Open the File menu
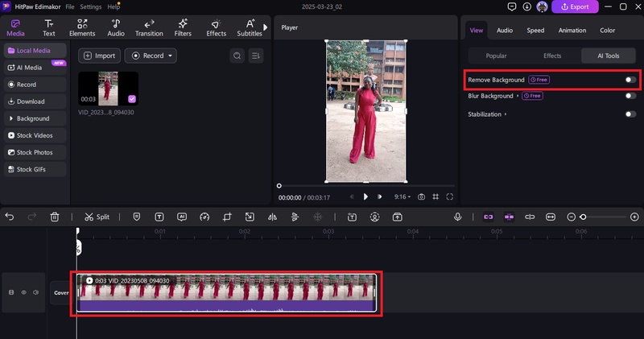 (70, 6)
